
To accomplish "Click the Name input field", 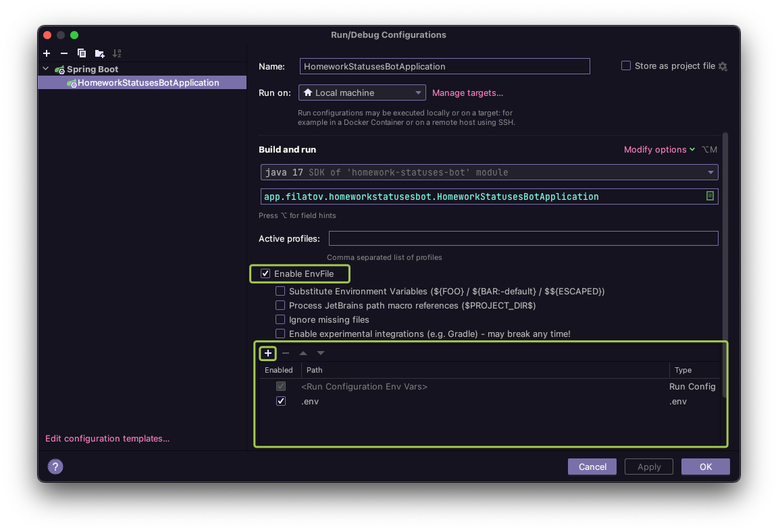I will pyautogui.click(x=444, y=66).
